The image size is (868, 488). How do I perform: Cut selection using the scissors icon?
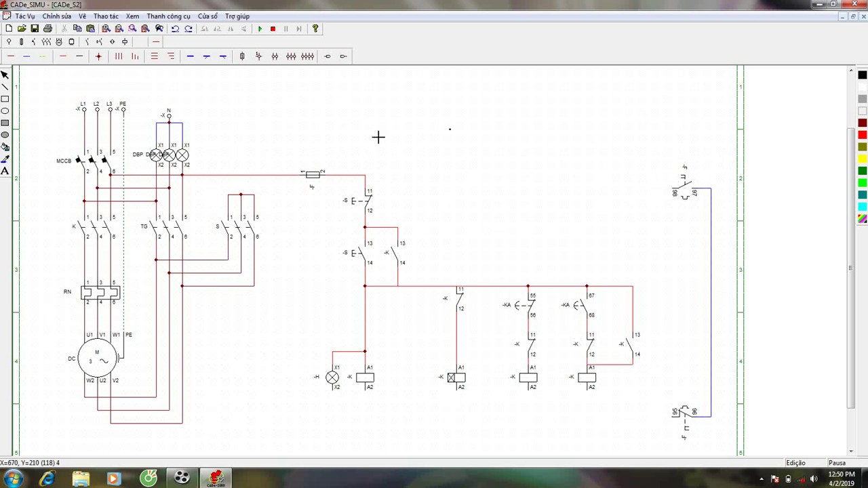(64, 28)
